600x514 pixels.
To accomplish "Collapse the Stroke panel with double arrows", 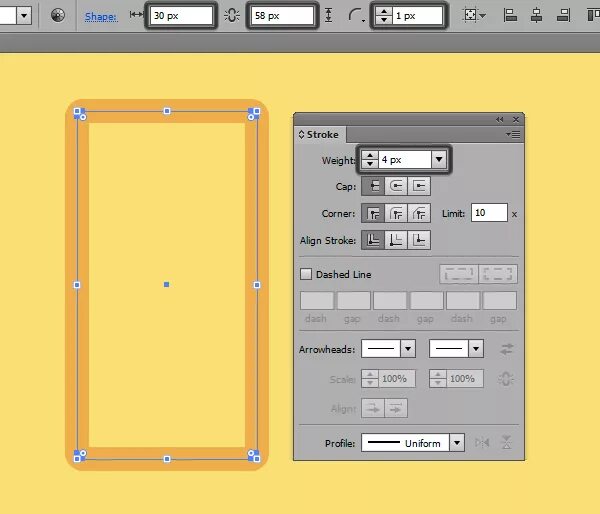I will 499,119.
